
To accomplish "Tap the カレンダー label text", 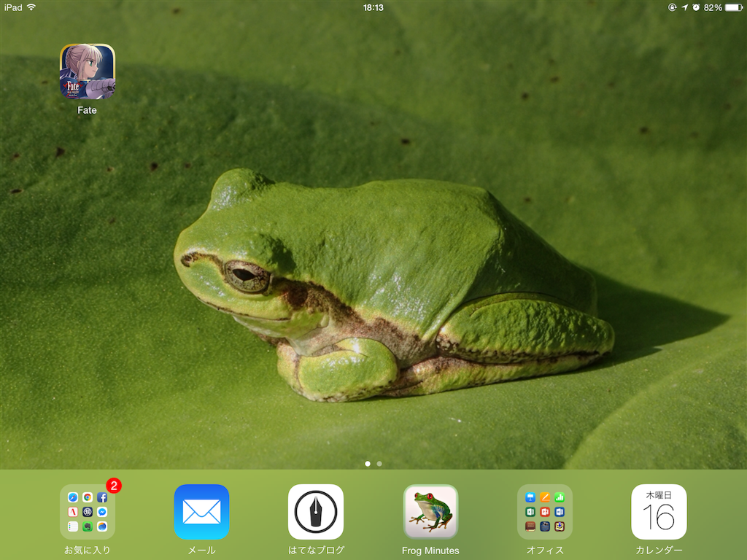I will pyautogui.click(x=659, y=551).
